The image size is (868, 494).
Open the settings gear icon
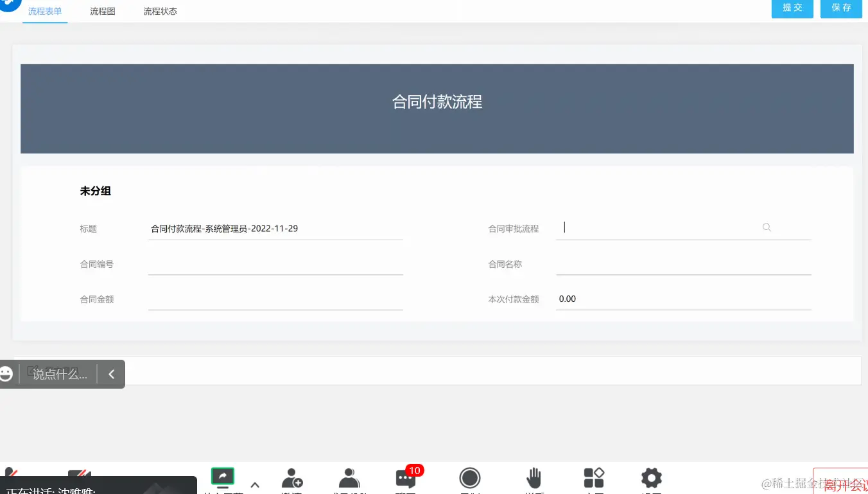(652, 478)
